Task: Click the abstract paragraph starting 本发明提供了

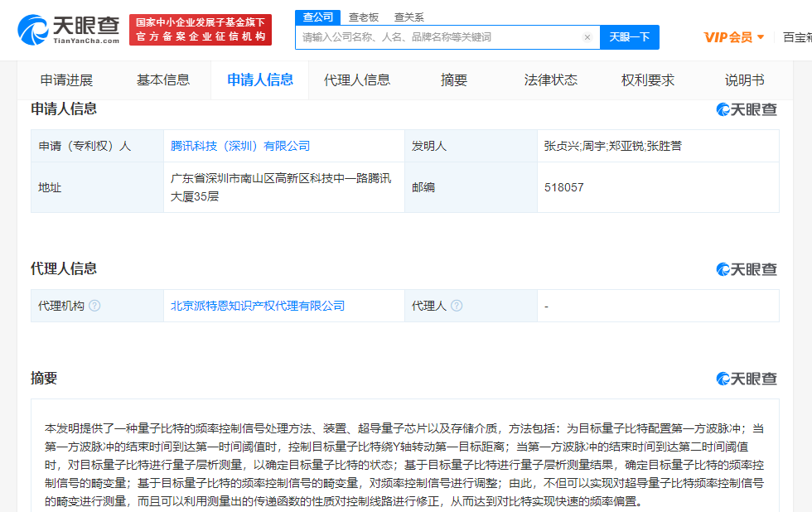Action: coord(404,465)
